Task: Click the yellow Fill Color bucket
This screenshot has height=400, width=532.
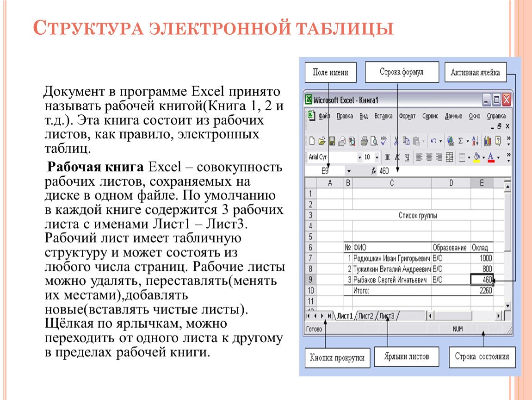Action: (476, 157)
